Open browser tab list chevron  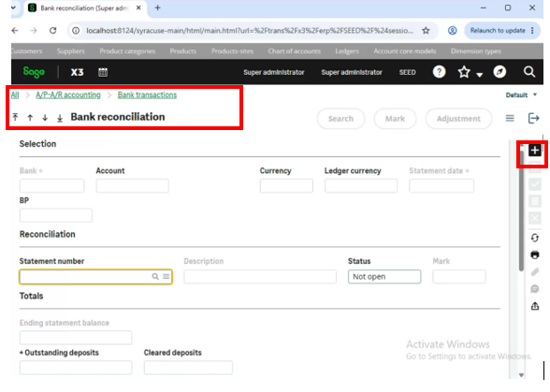[14, 7]
